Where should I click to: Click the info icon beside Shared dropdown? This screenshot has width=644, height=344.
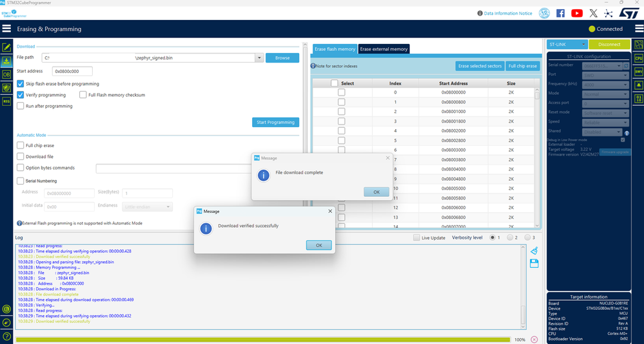tap(627, 133)
